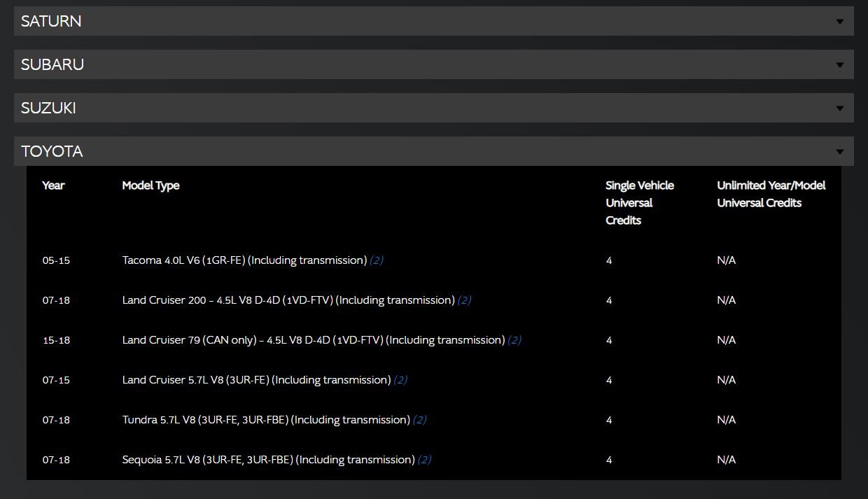Select year 07-18 in Tundra row
This screenshot has width=868, height=499.
[x=56, y=420]
